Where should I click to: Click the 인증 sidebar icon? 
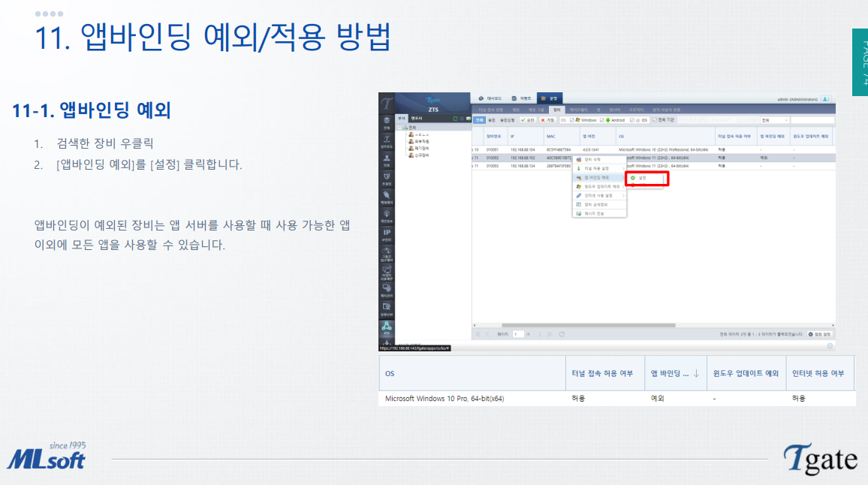click(386, 160)
